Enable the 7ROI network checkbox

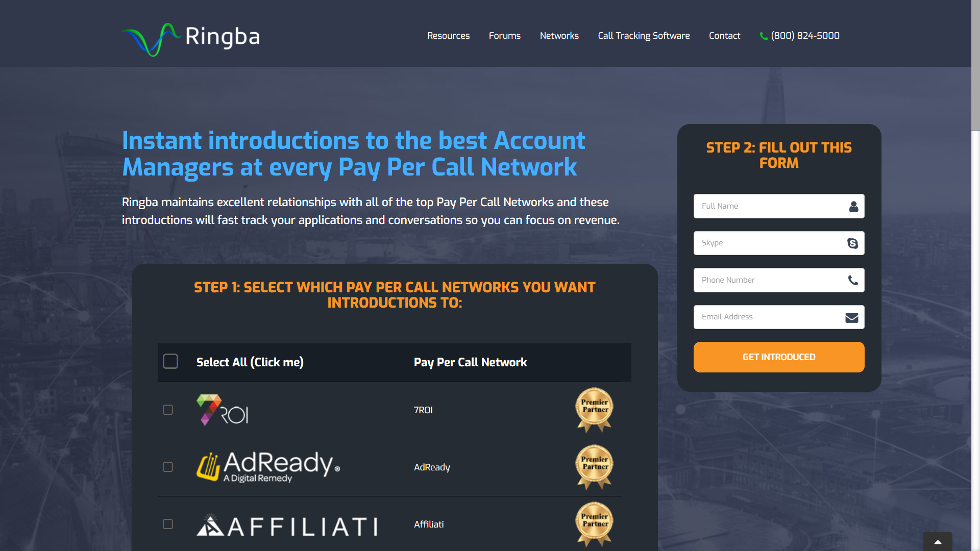(168, 410)
